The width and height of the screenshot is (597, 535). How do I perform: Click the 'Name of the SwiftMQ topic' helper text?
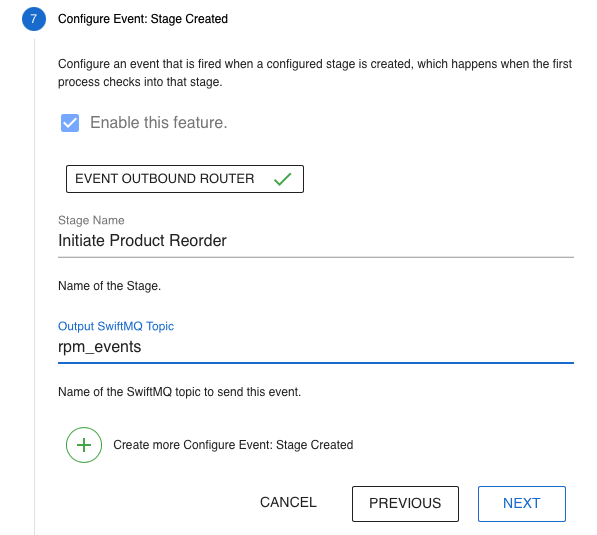coord(179,392)
